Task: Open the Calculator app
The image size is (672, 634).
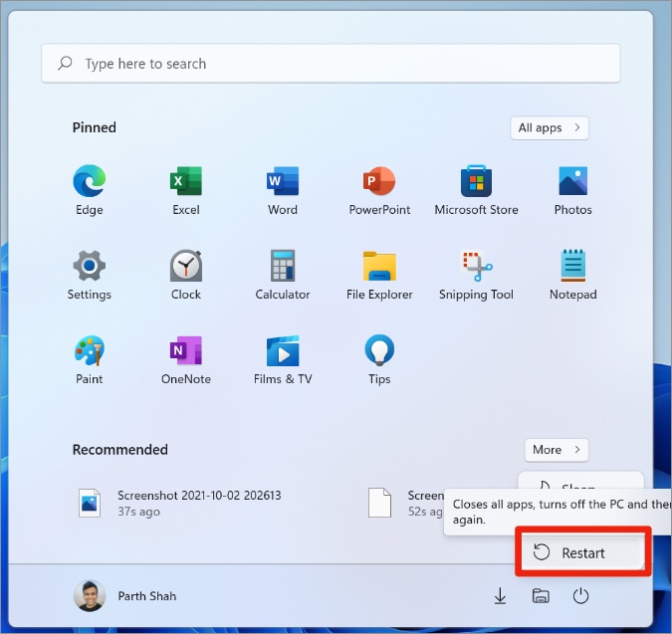Action: 283,275
